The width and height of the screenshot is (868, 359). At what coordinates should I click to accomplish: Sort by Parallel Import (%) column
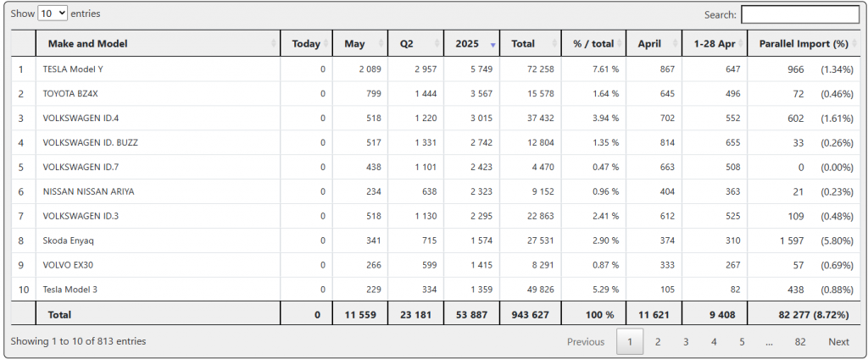tap(803, 43)
